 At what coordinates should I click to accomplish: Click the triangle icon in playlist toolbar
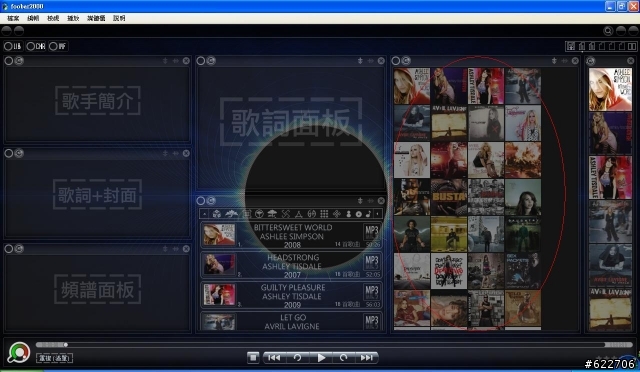pyautogui.click(x=299, y=214)
